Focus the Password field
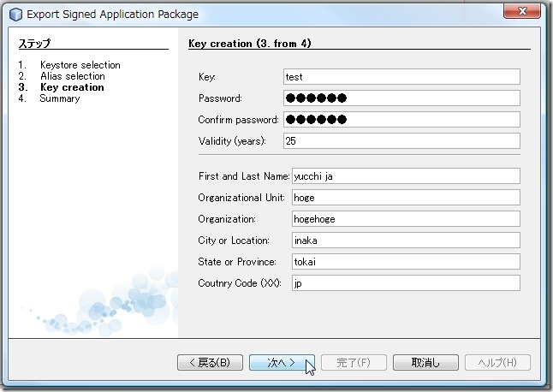Image resolution: width=553 pixels, height=392 pixels. point(401,98)
